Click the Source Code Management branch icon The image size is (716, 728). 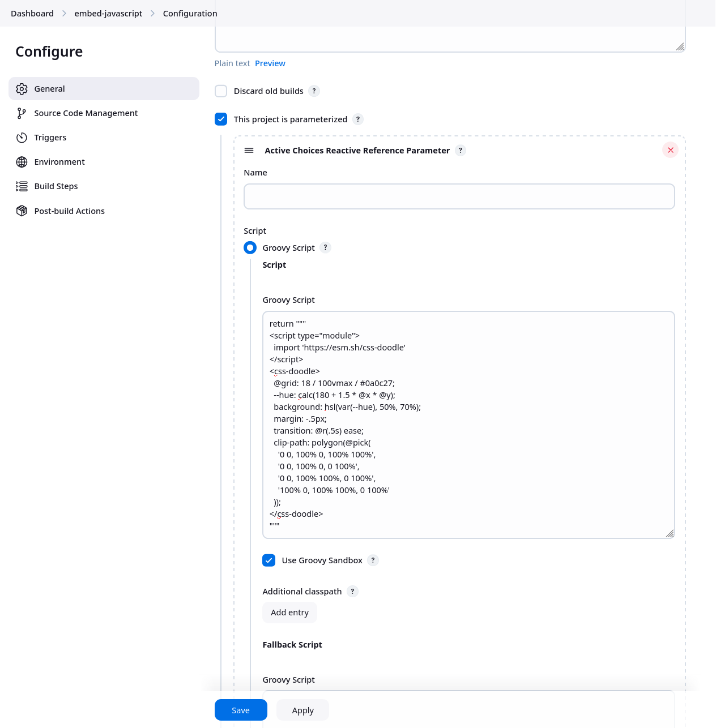coord(22,113)
